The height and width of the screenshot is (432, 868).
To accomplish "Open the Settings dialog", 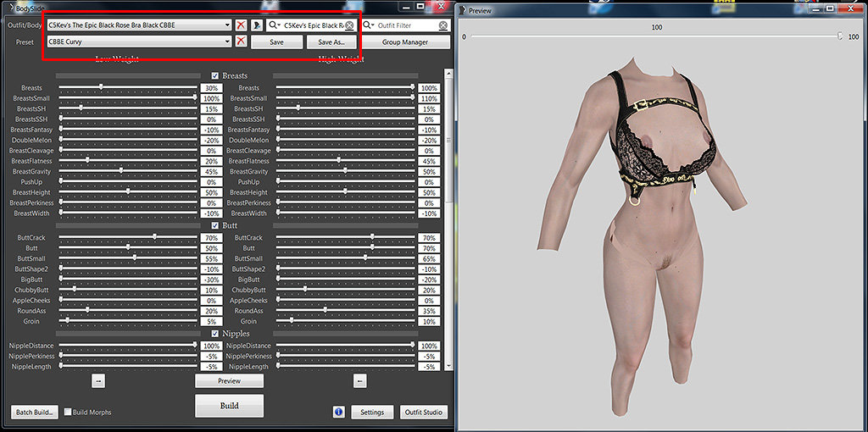I will [372, 412].
